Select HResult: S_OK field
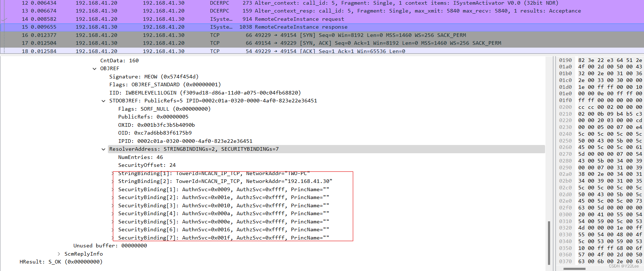 coord(61,262)
